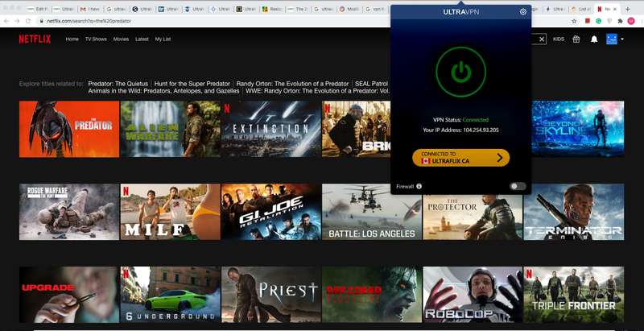Switch to the 'Resto' tab
This screenshot has width=644, height=331.
point(271,9)
